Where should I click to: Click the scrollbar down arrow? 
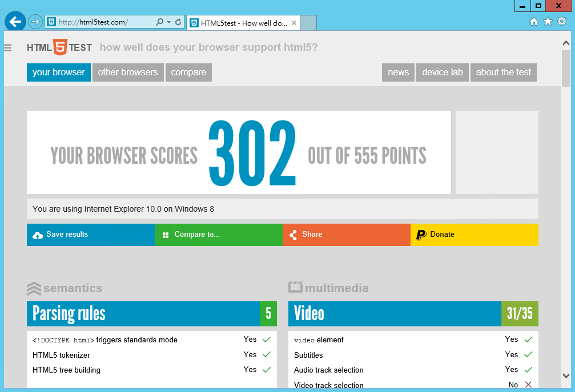566,375
